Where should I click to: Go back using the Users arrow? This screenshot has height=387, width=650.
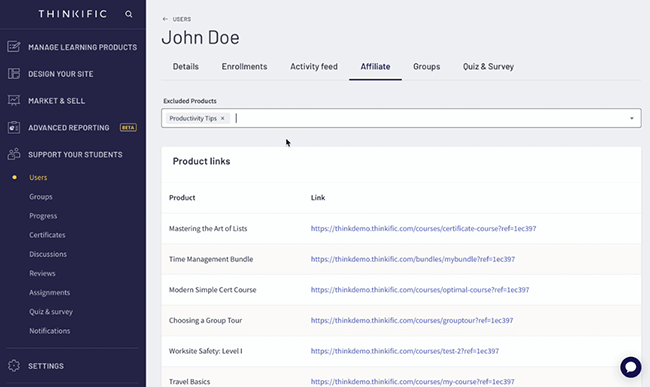pyautogui.click(x=165, y=19)
